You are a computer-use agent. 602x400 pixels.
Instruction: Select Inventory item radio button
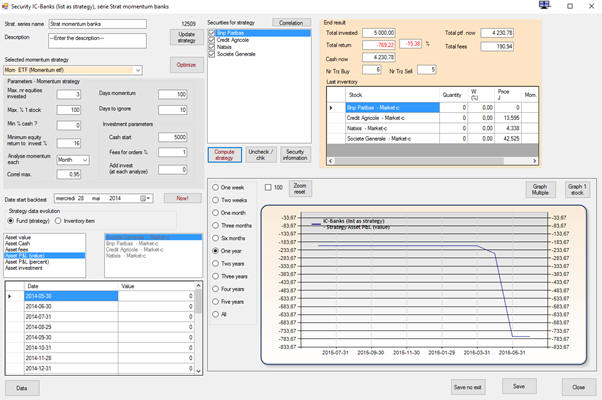[x=58, y=221]
